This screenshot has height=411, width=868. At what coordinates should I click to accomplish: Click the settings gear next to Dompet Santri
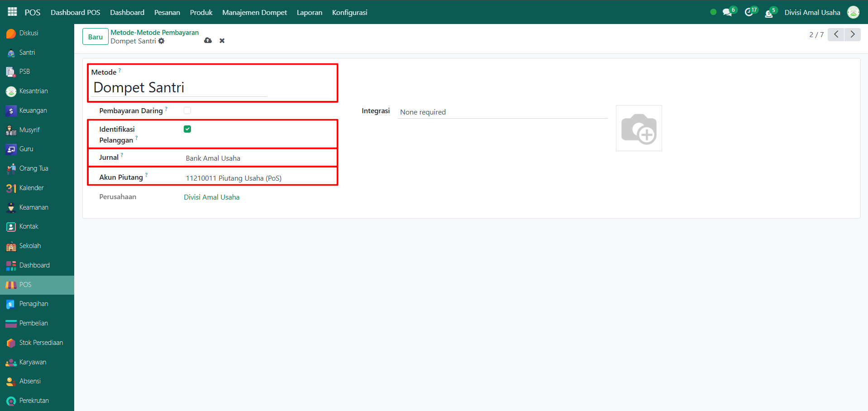coord(162,41)
